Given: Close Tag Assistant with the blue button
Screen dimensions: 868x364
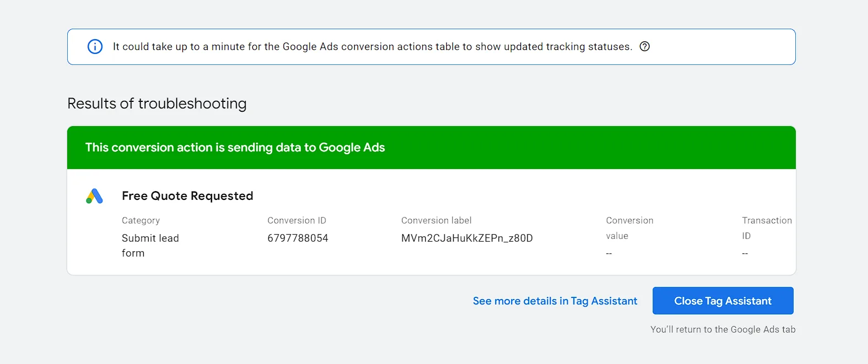Looking at the screenshot, I should (x=723, y=301).
